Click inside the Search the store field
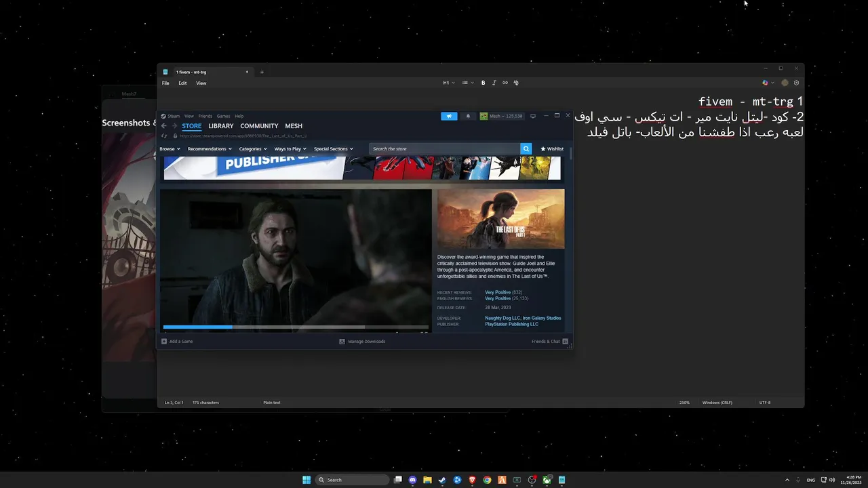This screenshot has height=488, width=868. pyautogui.click(x=445, y=148)
